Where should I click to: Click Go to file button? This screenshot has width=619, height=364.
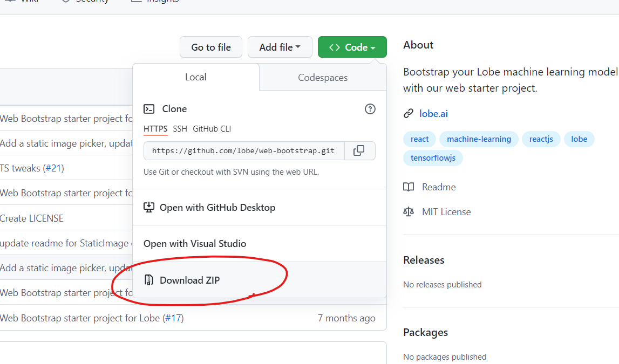pos(211,47)
